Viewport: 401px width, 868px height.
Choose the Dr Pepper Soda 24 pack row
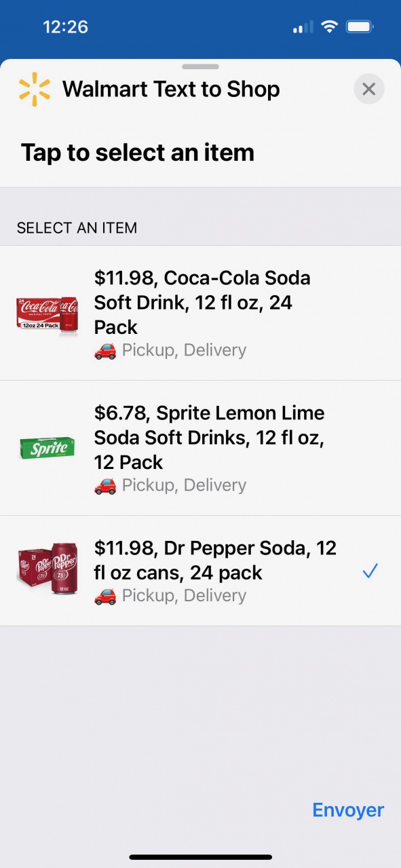(200, 571)
